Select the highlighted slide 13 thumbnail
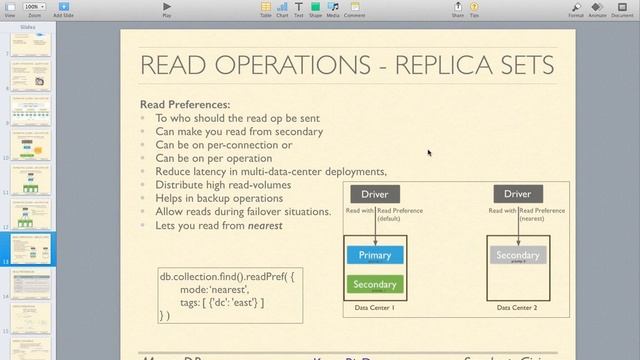Screen dimensions: 640x360 (31, 249)
